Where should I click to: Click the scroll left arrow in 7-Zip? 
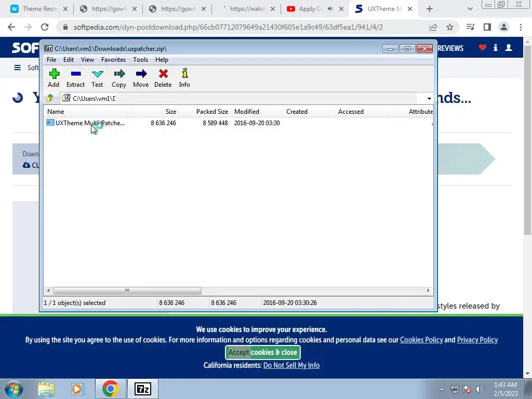point(48,291)
